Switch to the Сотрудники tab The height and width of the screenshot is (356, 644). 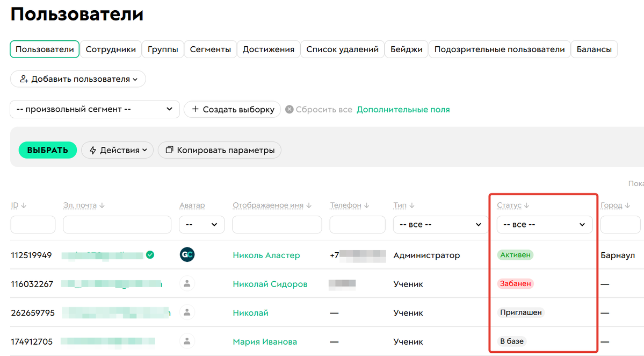click(x=111, y=48)
